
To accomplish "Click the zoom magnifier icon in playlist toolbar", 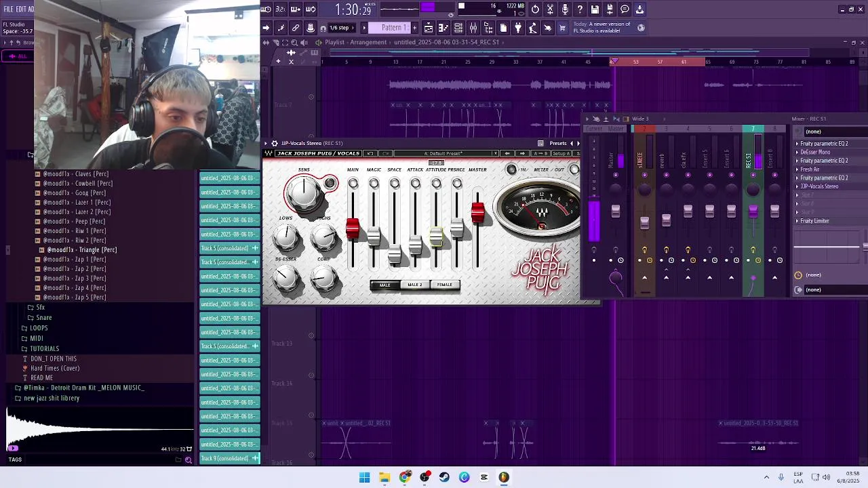I will pyautogui.click(x=294, y=42).
